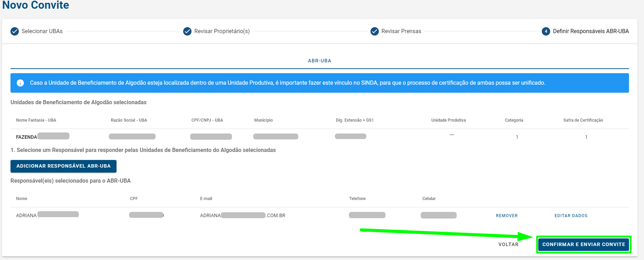Click the Safra de Certificação column header
This screenshot has height=260, width=644.
click(x=583, y=120)
